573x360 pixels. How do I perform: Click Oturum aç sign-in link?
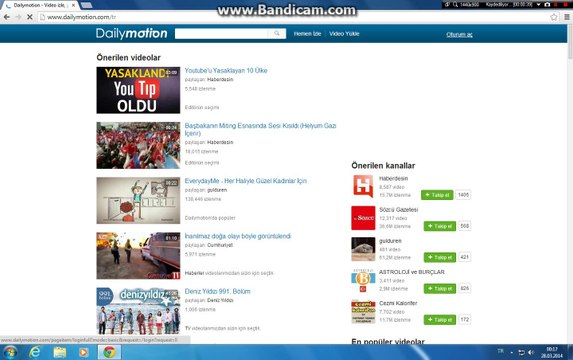[x=459, y=34]
